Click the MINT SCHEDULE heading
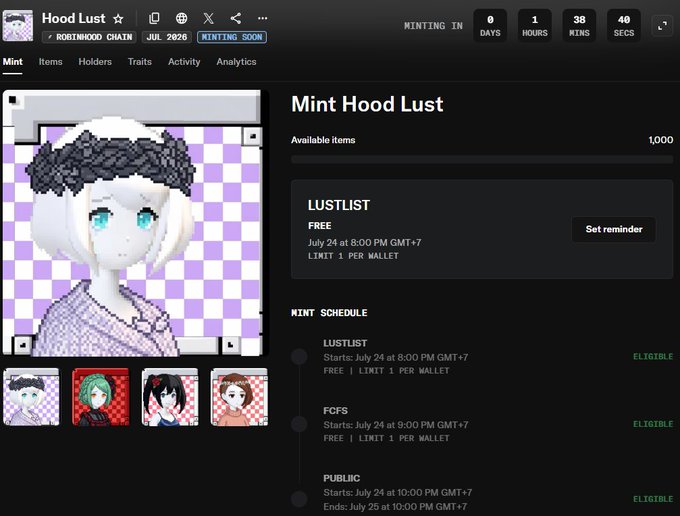680x516 pixels. tap(329, 313)
